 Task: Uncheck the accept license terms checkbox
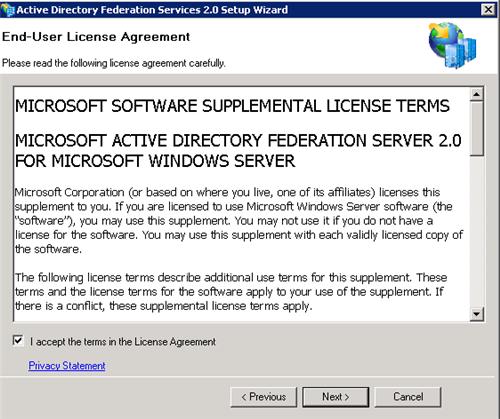tap(18, 341)
